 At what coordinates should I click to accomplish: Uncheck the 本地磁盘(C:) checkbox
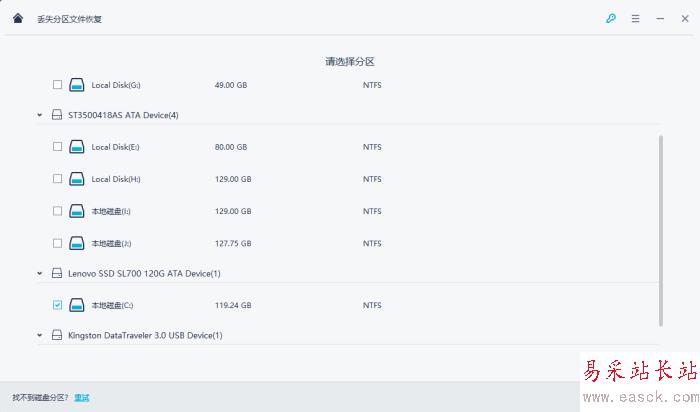pyautogui.click(x=57, y=305)
